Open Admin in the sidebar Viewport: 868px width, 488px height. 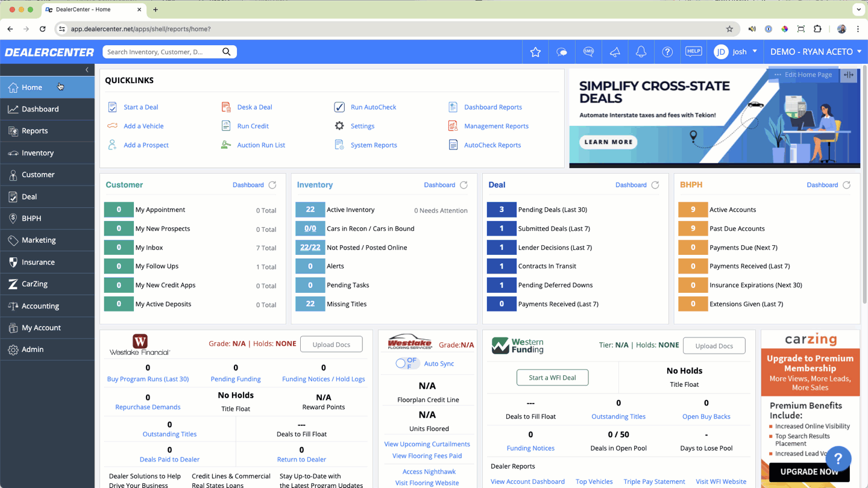click(x=47, y=349)
